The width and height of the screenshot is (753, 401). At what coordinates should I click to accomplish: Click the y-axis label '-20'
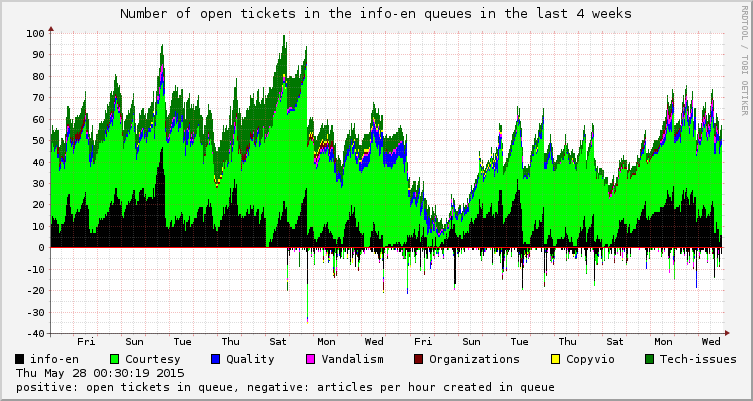click(x=35, y=291)
